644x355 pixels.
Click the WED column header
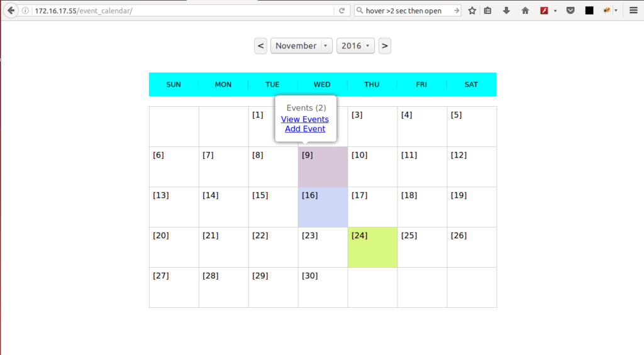pyautogui.click(x=322, y=85)
